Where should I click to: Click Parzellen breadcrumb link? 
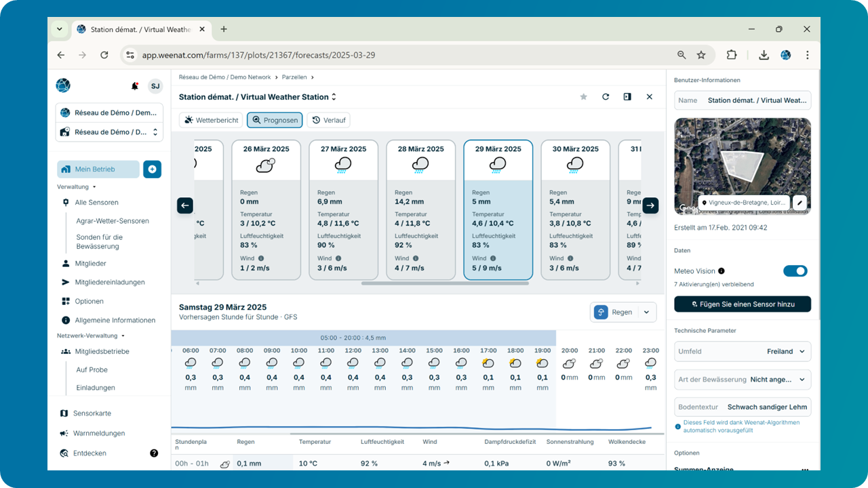pyautogui.click(x=294, y=77)
